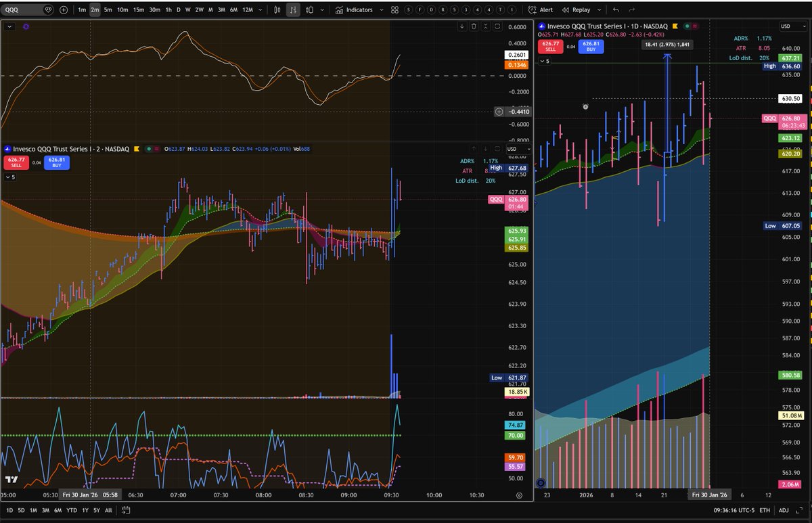Screen dimensions: 812x523
Task: Toggle the market status pill on daily chart
Action: [691, 26]
